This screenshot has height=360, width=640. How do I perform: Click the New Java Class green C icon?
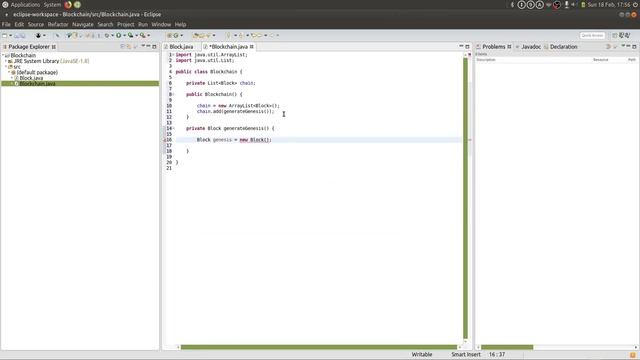tap(176, 36)
